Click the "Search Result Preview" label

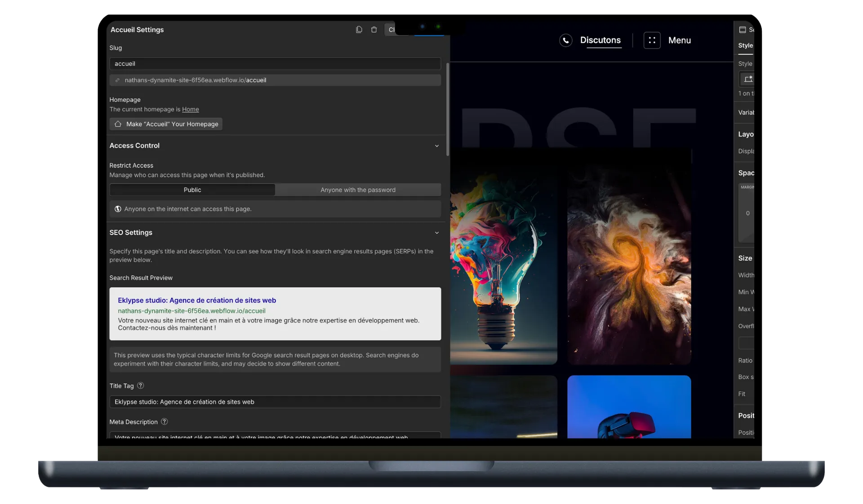point(141,278)
